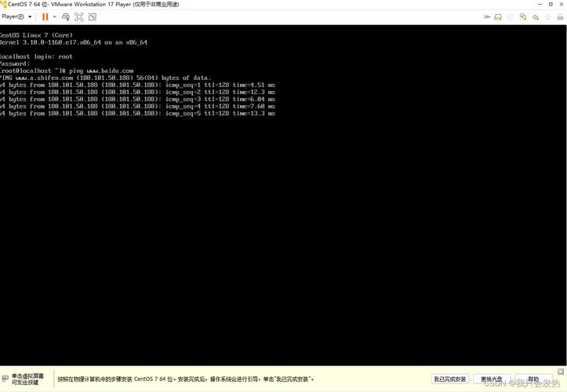
Task: Click "PING www.a.shifen.com" line
Action: click(x=105, y=78)
